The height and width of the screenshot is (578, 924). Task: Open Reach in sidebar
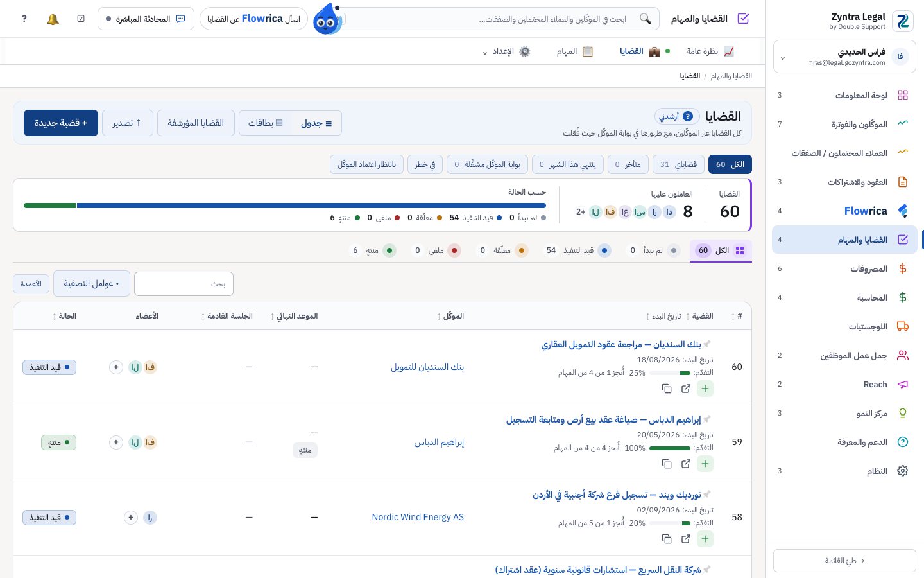pos(844,384)
